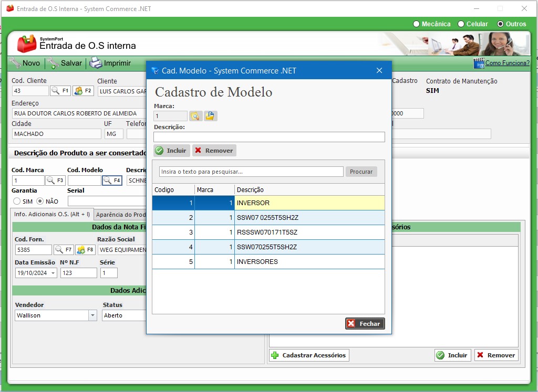Select the SSW070255T5SH2Z model row
Image resolution: width=538 pixels, height=392 pixels.
(267, 247)
